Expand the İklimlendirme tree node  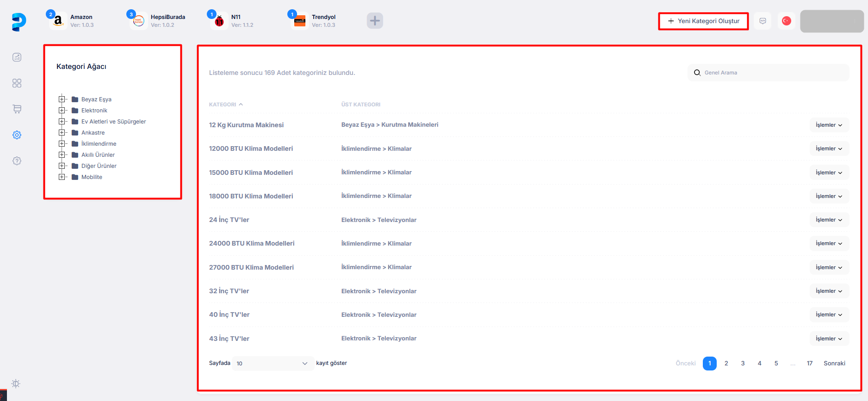pos(62,143)
